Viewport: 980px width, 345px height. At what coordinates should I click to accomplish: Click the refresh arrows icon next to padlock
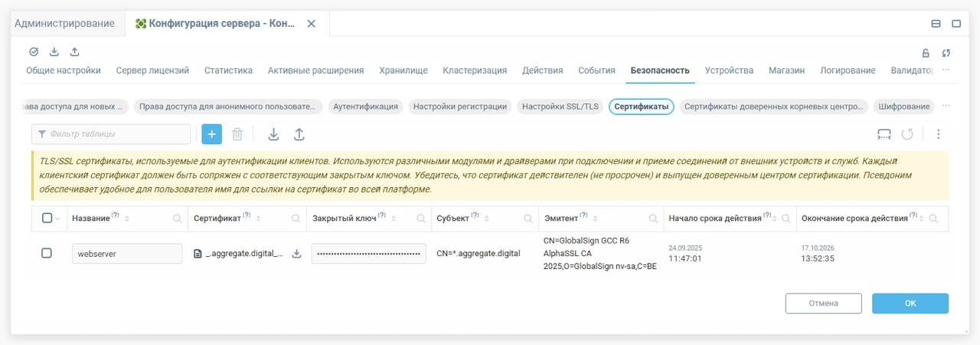(946, 53)
